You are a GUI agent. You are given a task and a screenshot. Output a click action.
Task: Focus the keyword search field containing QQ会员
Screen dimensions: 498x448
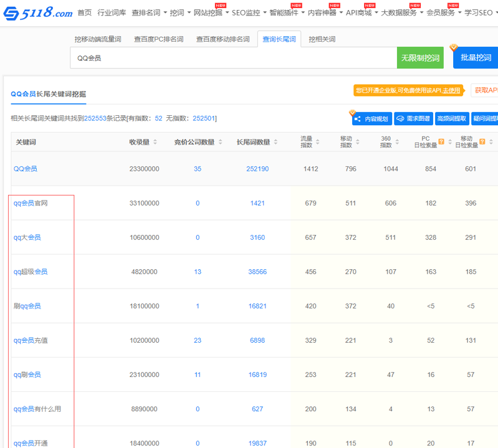[x=234, y=58]
